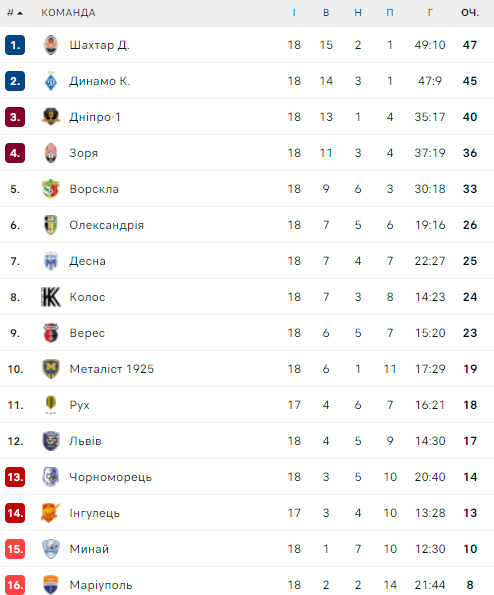Click the Верес club emblem

click(x=51, y=333)
